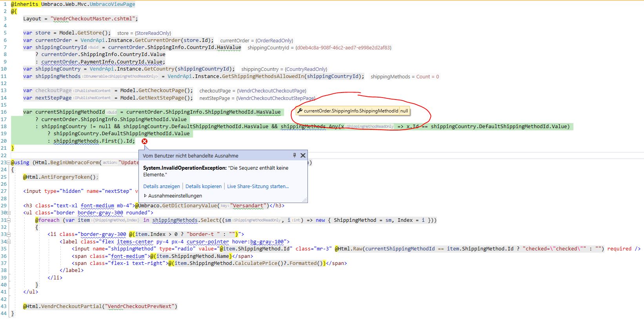Viewport: 644px width, 319px height.
Task: Click the "VendrCheckoutMaster.cshtml" layout string
Action: (x=94, y=18)
